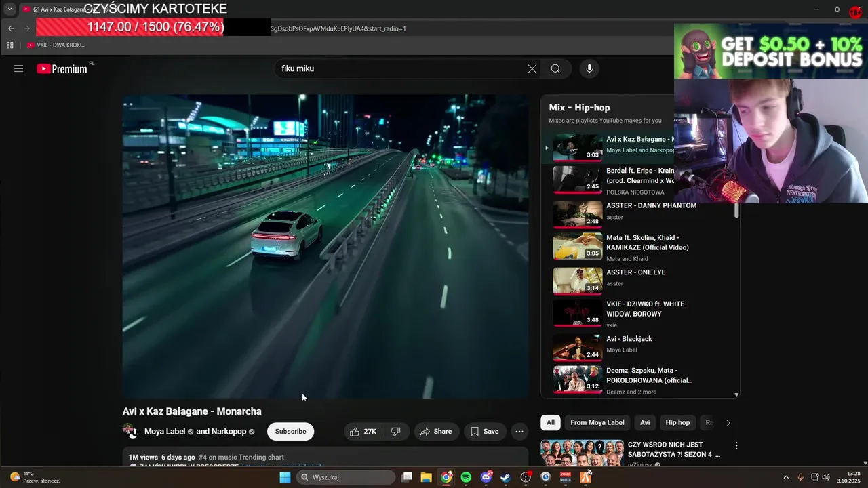Show more filter chips with right chevron

point(728,423)
